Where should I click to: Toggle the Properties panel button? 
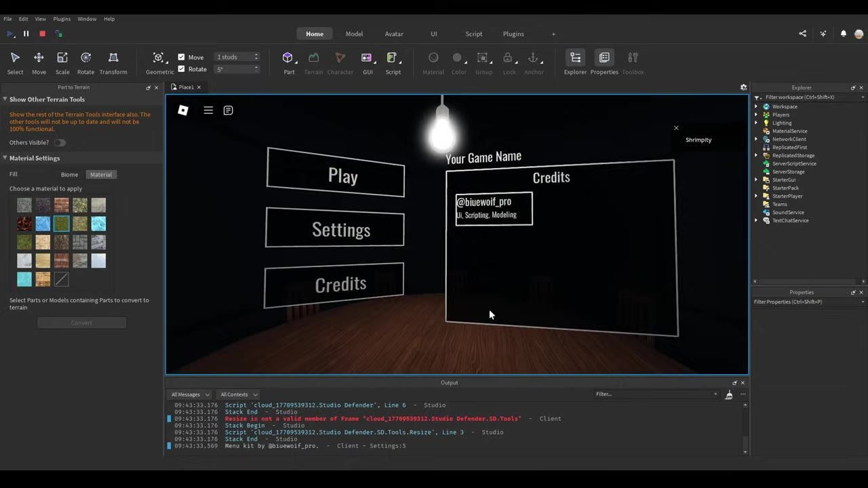[604, 63]
